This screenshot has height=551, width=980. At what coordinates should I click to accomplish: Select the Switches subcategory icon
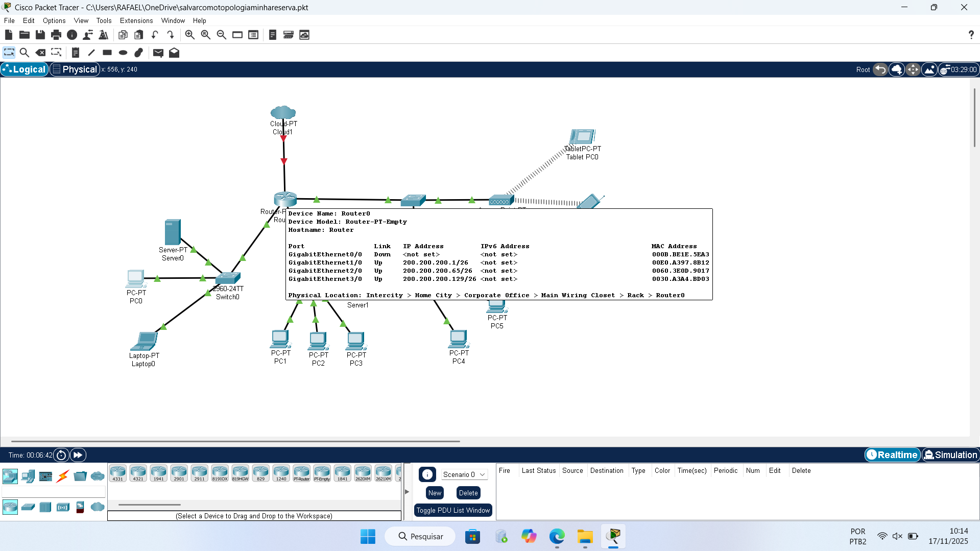coord(28,507)
